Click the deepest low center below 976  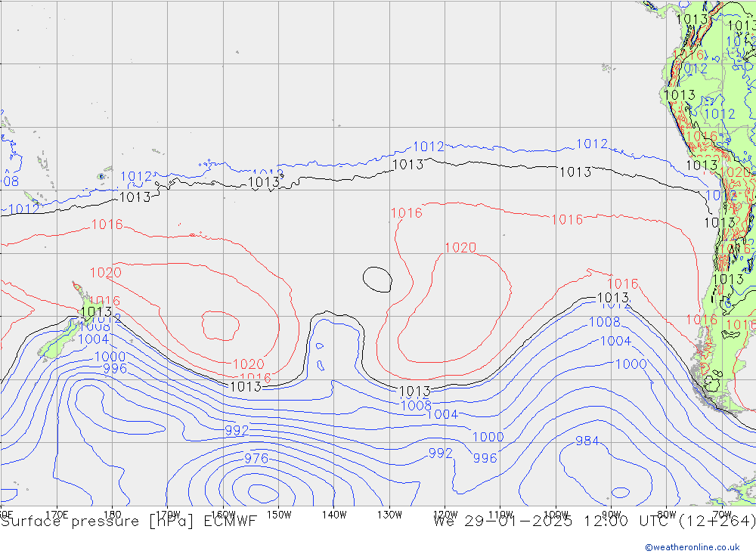point(262,494)
